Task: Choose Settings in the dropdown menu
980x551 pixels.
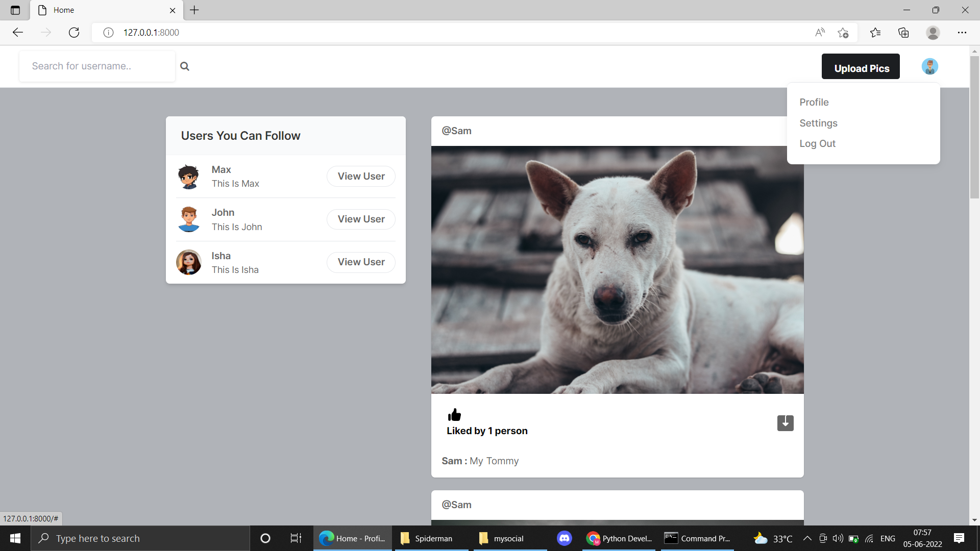Action: (x=818, y=123)
